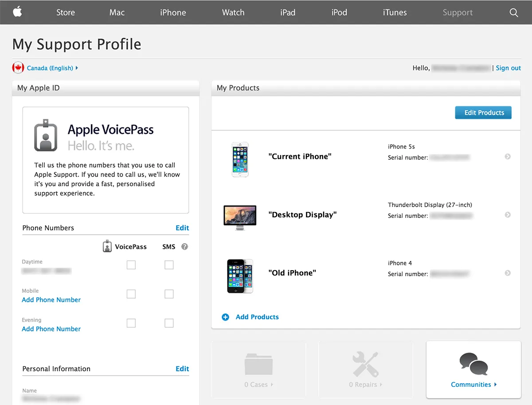Image resolution: width=532 pixels, height=405 pixels.
Task: Click the Sign out link
Action: (x=509, y=68)
